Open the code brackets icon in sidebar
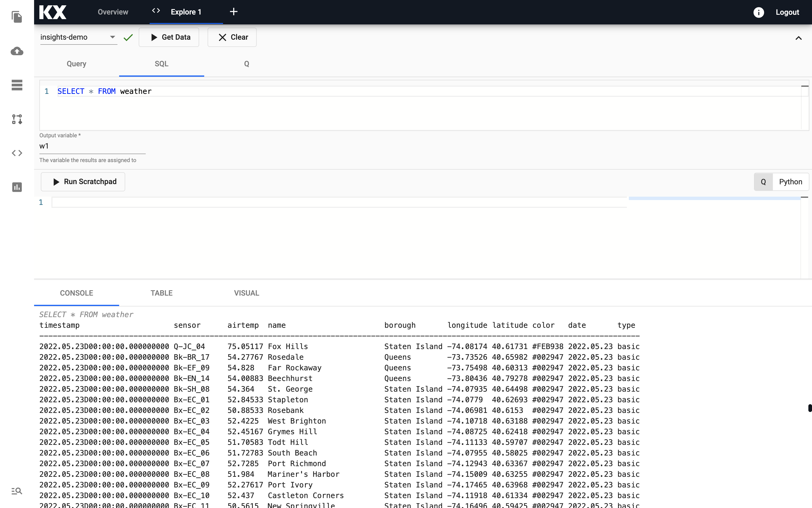Screen dimensions: 812x508 tap(17, 153)
